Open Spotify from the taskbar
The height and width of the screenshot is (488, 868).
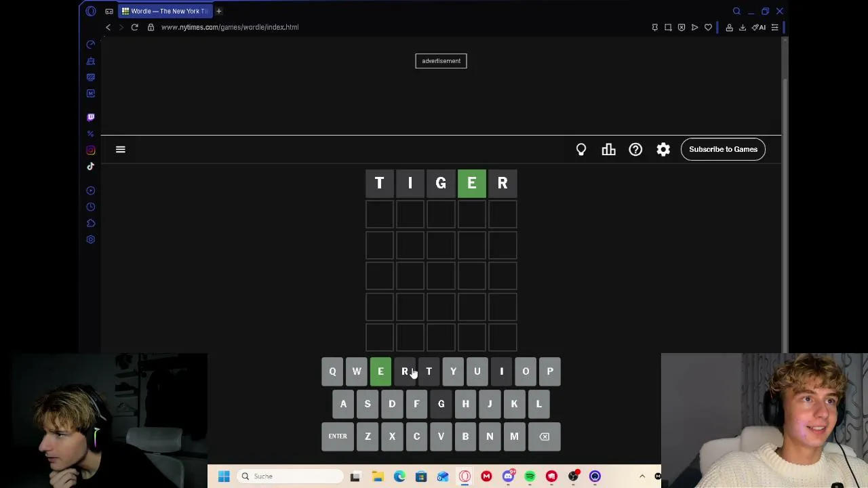tap(530, 476)
